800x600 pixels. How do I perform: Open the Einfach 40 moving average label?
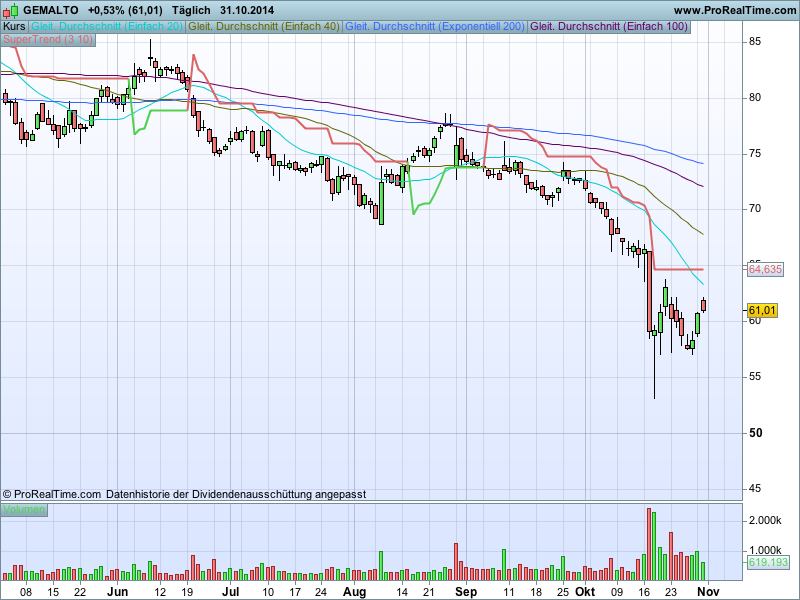264,26
